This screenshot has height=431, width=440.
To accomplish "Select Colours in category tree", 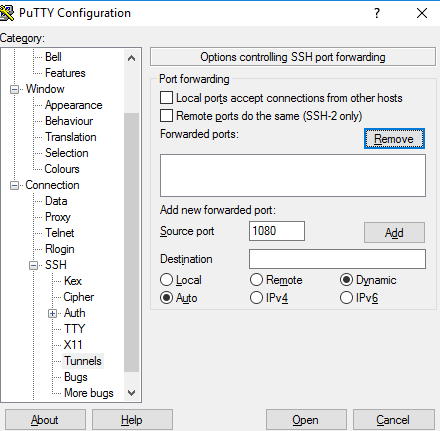I will [x=62, y=169].
